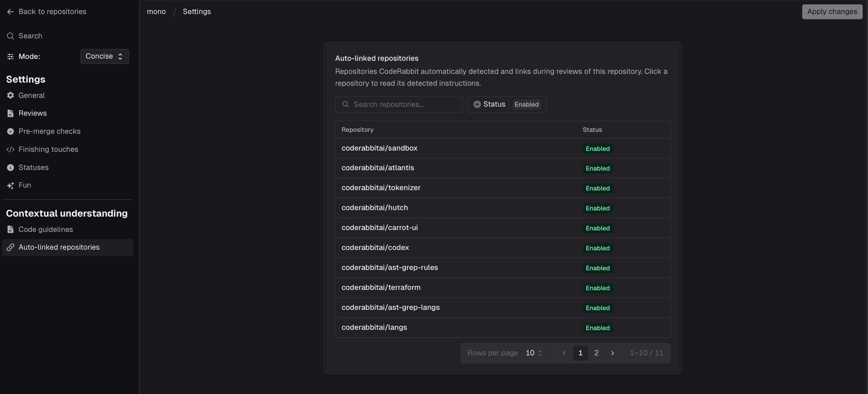Select Auto-linked repositories sidebar item
This screenshot has height=394, width=868.
(x=67, y=247)
